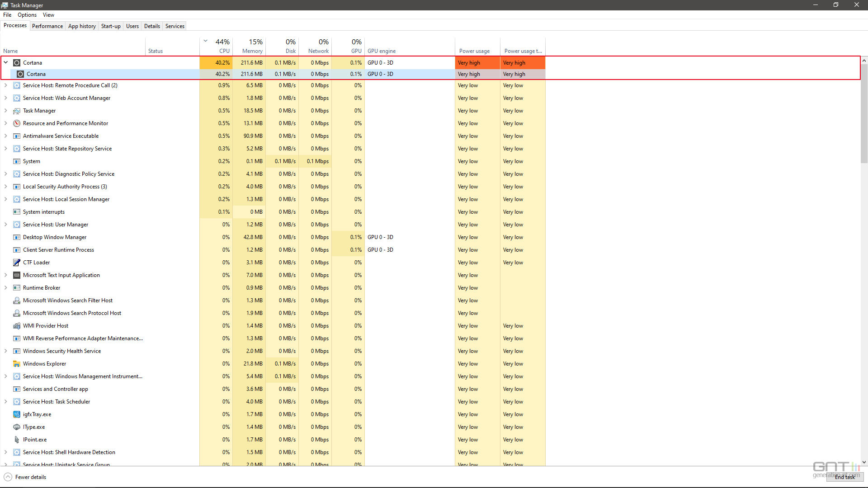Click the scrollbar up arrow
Screen dimensions: 868x488
(x=864, y=61)
